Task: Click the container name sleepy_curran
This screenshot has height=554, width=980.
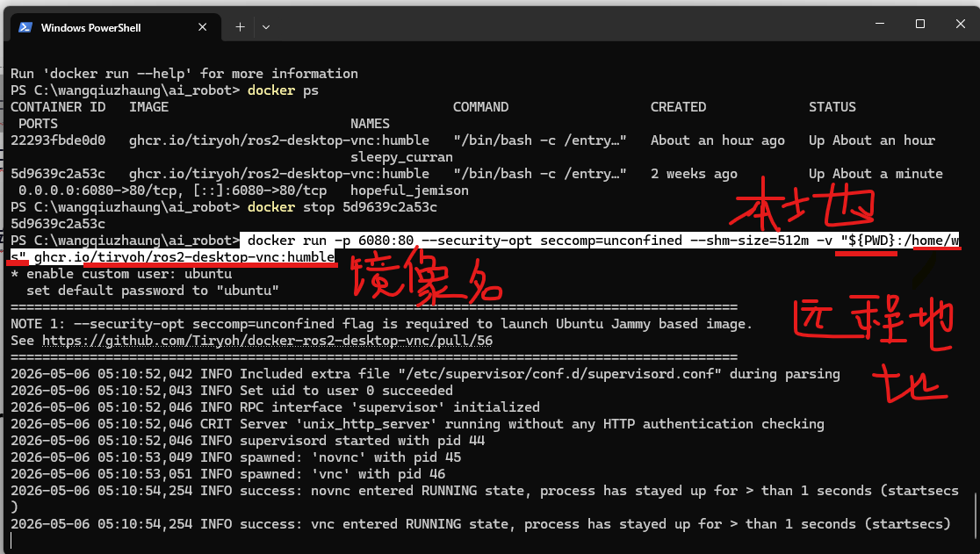Action: tap(401, 157)
